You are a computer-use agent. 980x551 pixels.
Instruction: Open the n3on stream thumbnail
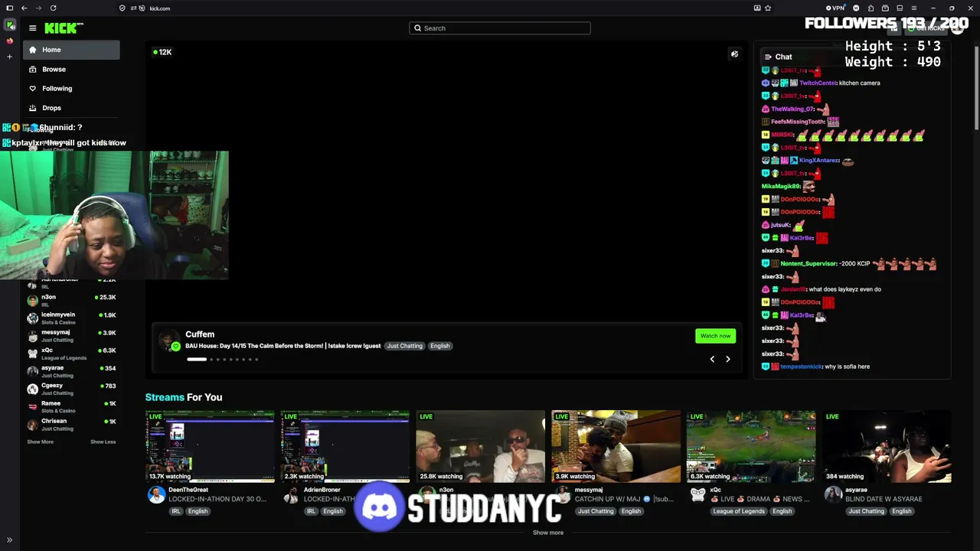(481, 446)
